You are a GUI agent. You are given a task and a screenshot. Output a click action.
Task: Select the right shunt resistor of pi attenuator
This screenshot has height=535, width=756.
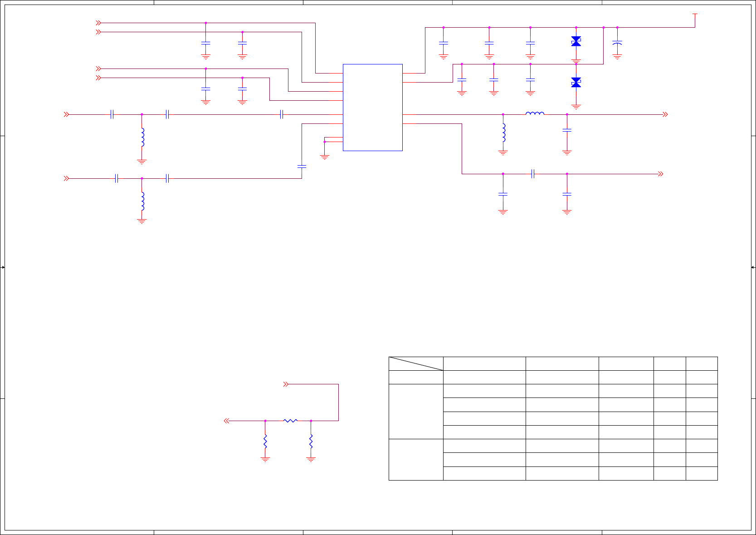click(311, 442)
